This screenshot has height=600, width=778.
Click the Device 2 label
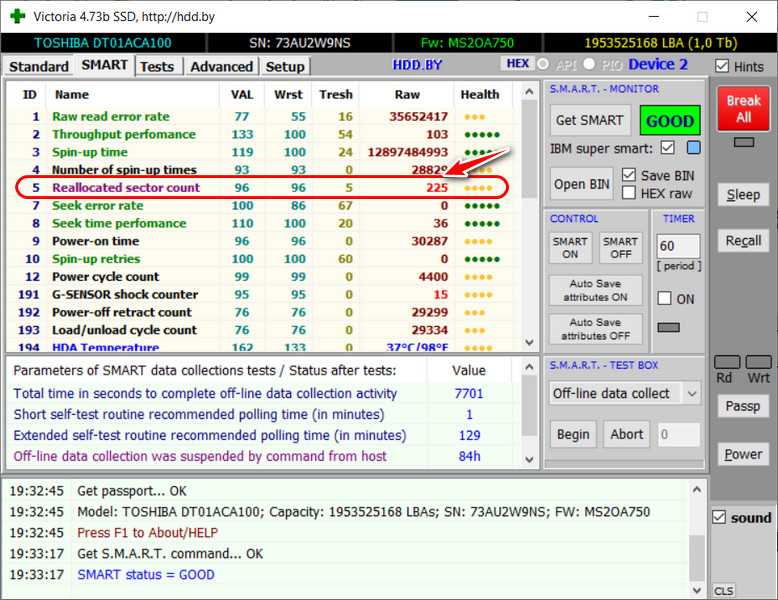tap(658, 64)
